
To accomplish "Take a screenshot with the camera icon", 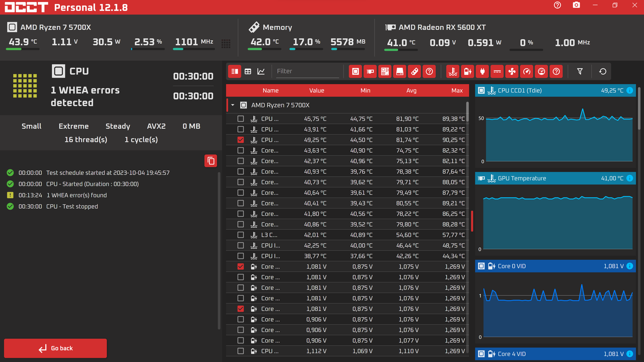I will 577,5.
